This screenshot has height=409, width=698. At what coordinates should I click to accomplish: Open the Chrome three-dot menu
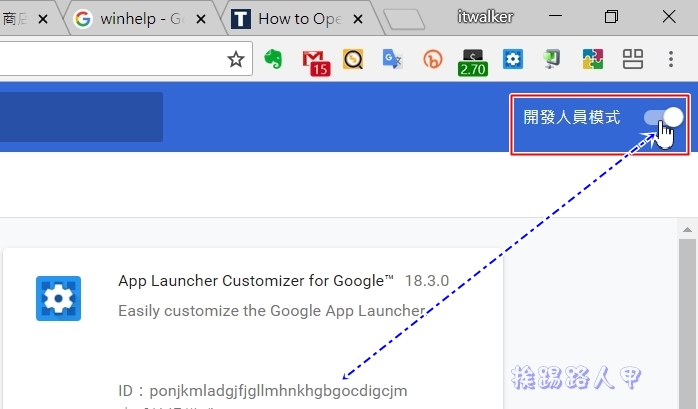pyautogui.click(x=671, y=59)
